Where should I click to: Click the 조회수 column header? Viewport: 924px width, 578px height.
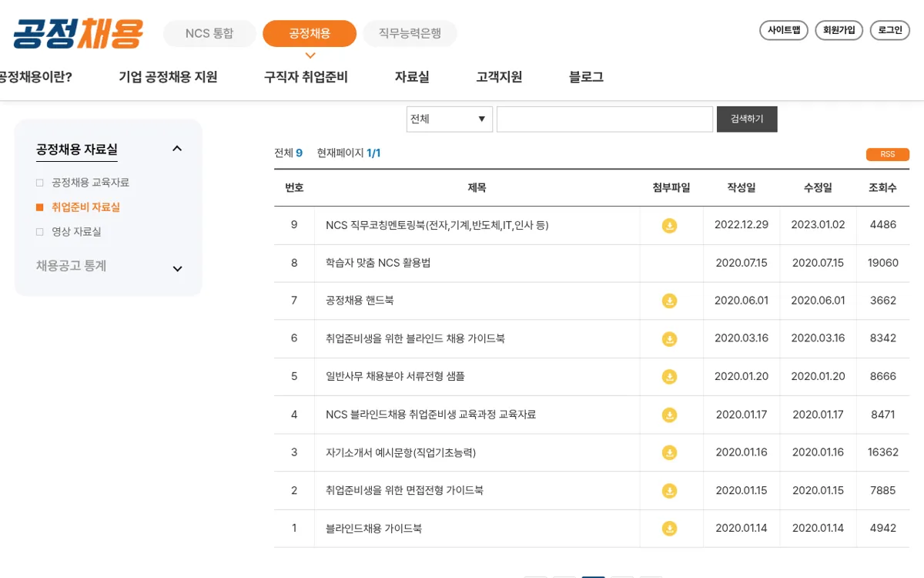tap(882, 188)
